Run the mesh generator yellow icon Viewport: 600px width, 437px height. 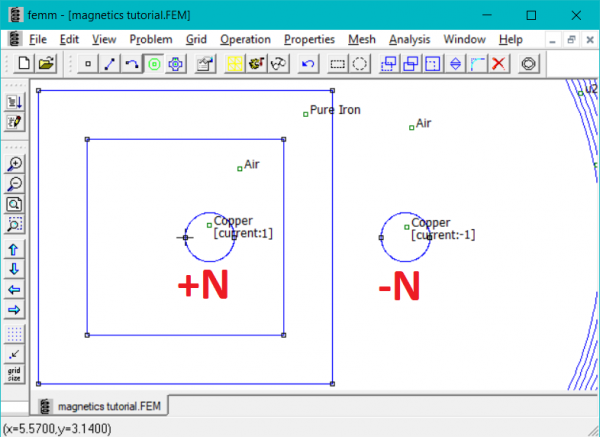[234, 63]
